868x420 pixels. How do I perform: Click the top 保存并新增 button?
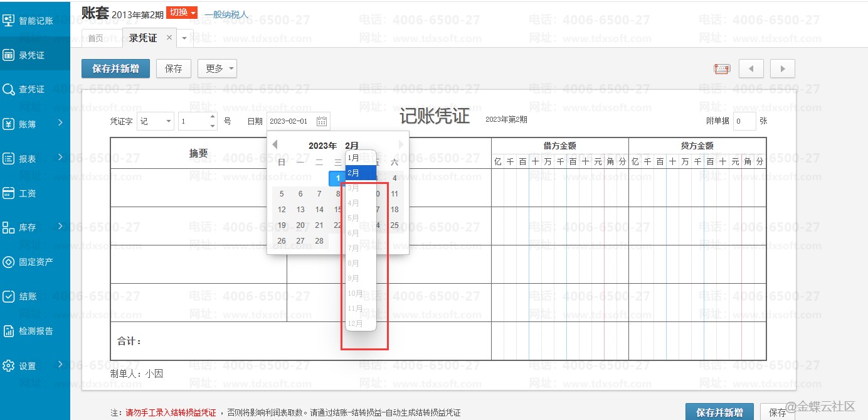pyautogui.click(x=115, y=68)
